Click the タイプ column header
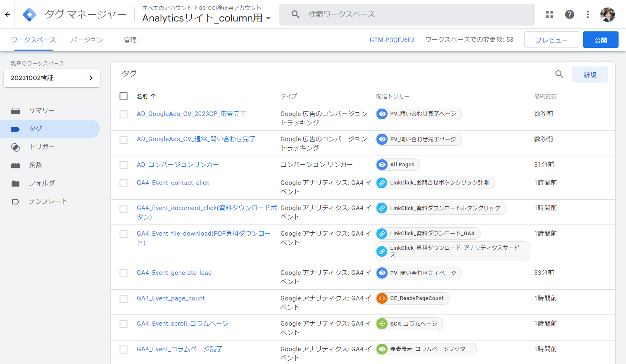The width and height of the screenshot is (626, 364). tap(289, 96)
